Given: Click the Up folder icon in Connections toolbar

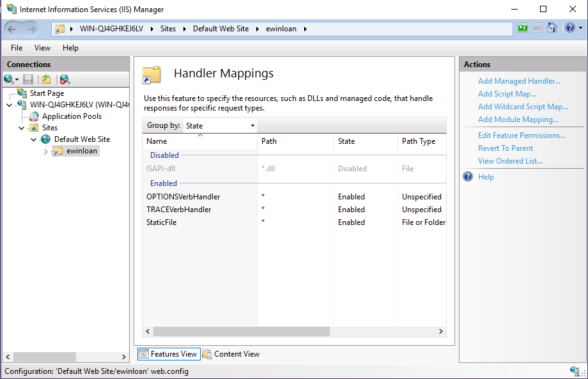Looking at the screenshot, I should (46, 79).
